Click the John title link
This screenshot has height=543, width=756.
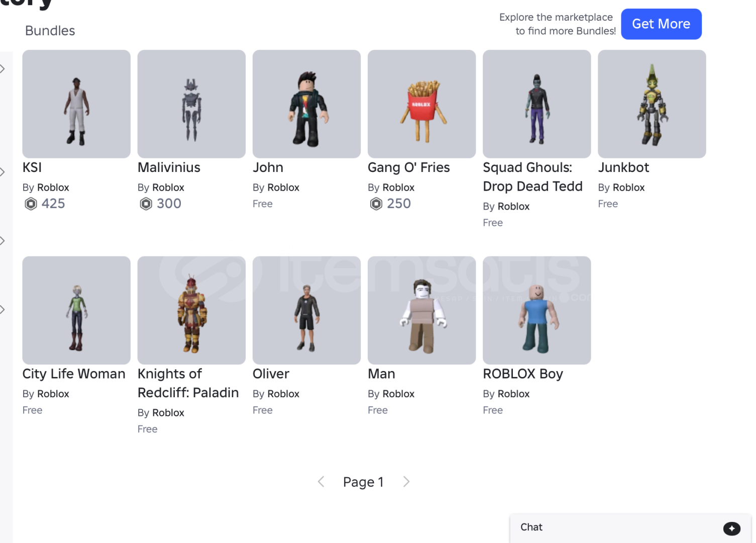click(x=268, y=167)
